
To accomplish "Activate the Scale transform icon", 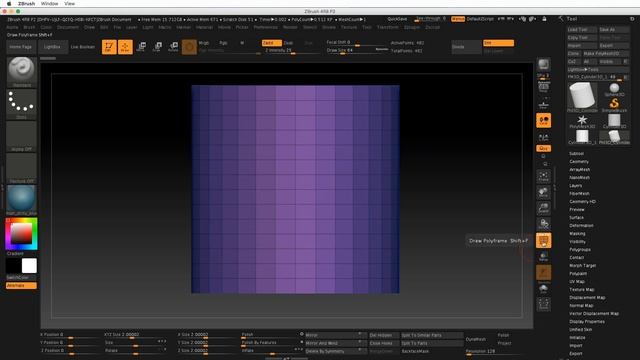I will 157,47.
